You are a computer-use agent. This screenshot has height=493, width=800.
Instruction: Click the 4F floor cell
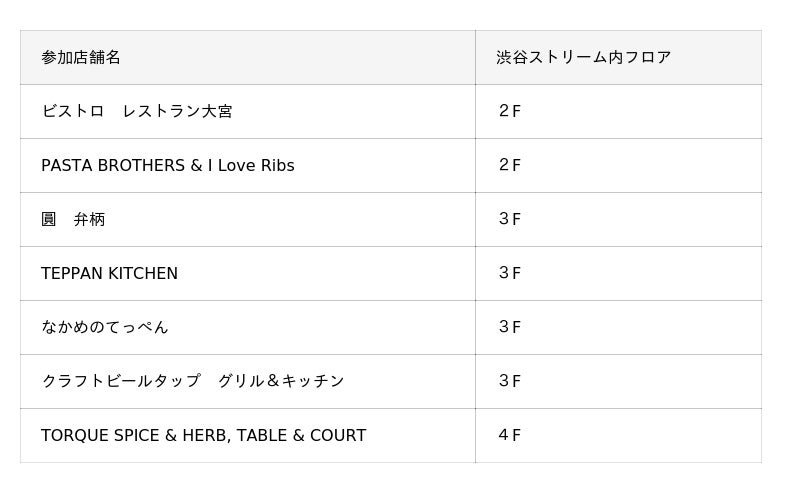(x=509, y=435)
